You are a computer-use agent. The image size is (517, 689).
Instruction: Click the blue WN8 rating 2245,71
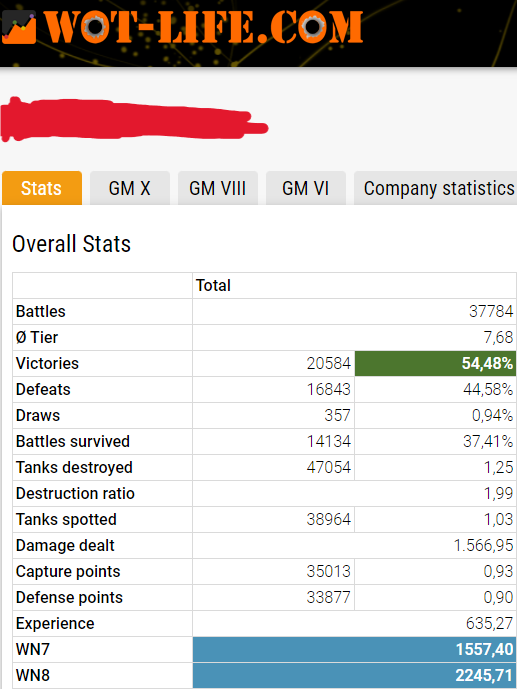(354, 674)
